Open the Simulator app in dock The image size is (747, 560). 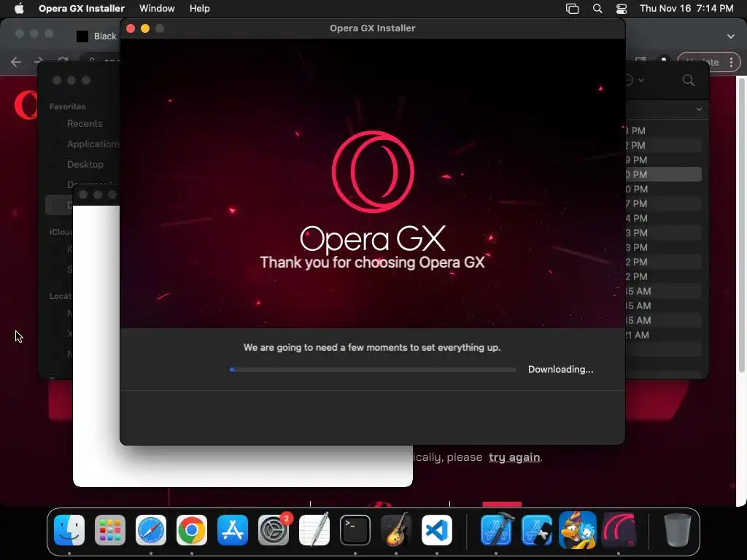coord(537,530)
